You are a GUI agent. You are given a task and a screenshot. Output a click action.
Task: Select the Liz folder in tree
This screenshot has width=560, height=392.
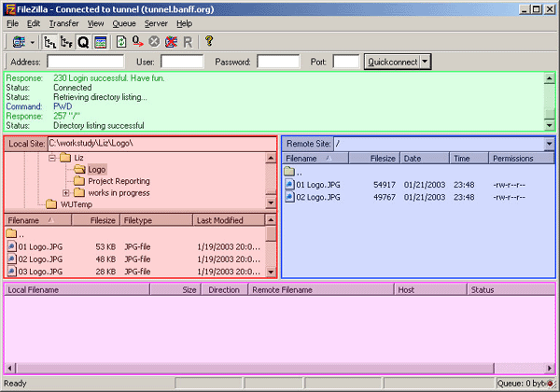click(x=78, y=158)
